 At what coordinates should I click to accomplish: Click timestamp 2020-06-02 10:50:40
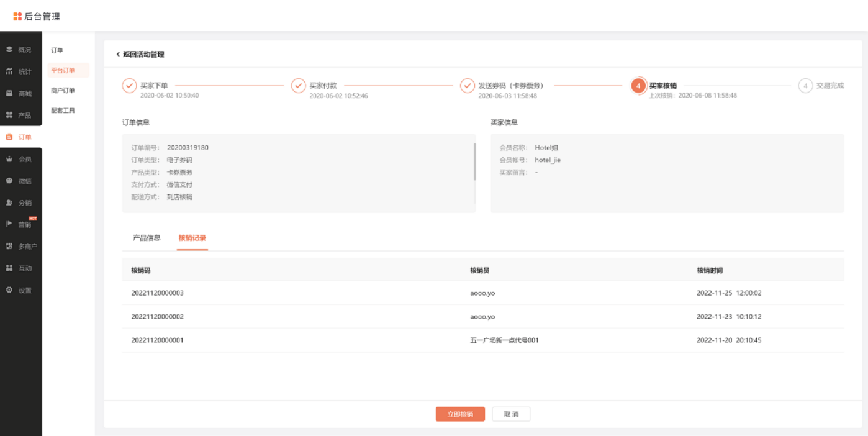point(170,96)
